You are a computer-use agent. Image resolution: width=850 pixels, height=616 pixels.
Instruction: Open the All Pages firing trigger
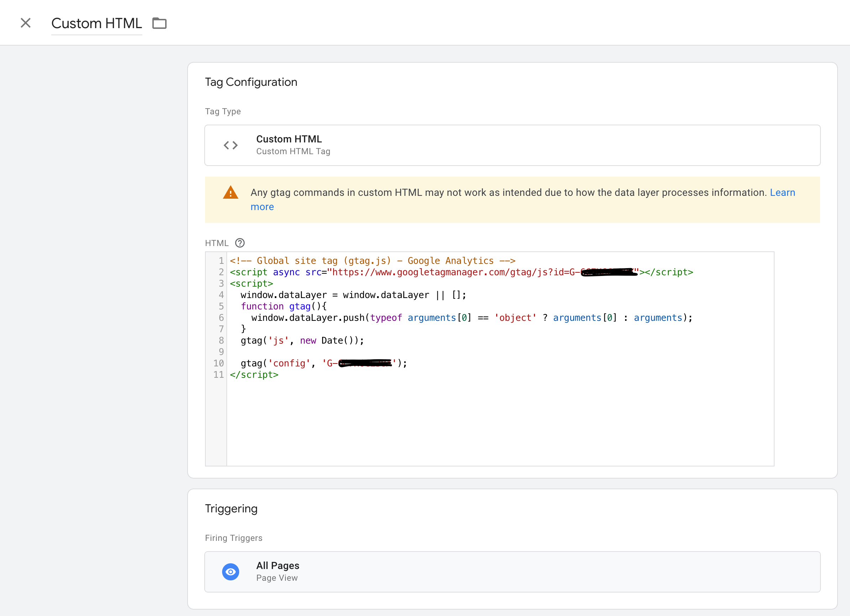(512, 572)
